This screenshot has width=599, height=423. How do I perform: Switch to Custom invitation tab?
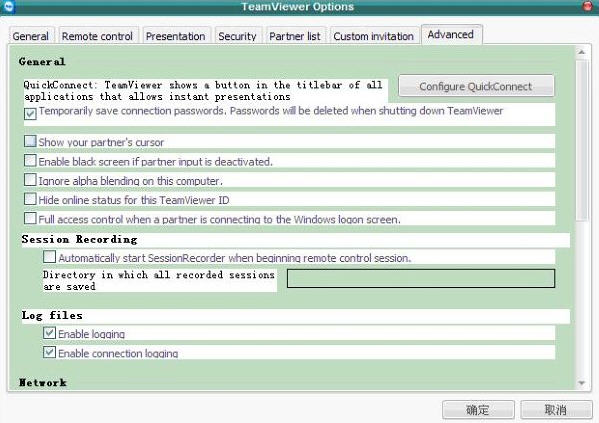(373, 36)
